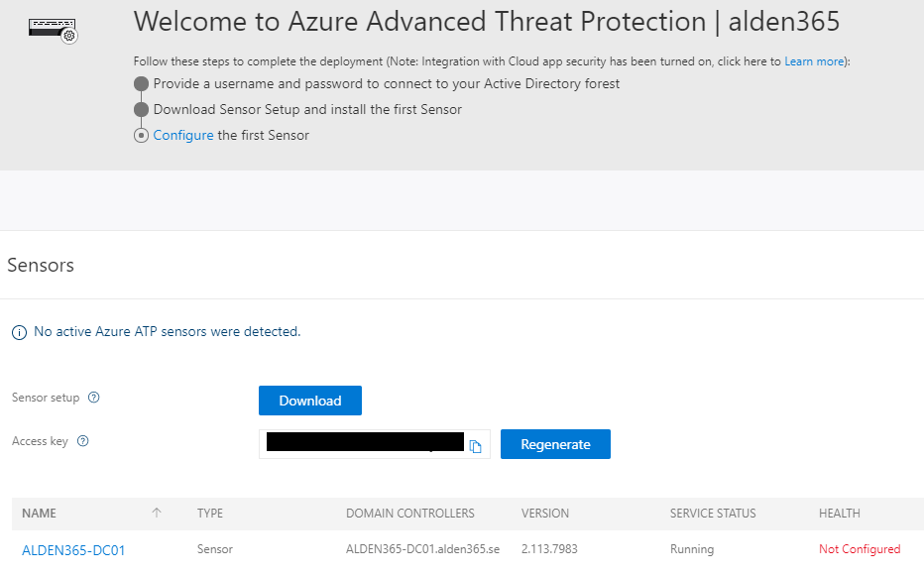Image resolution: width=924 pixels, height=576 pixels.
Task: Click the info icon beside the no sensors message
Action: (19, 333)
